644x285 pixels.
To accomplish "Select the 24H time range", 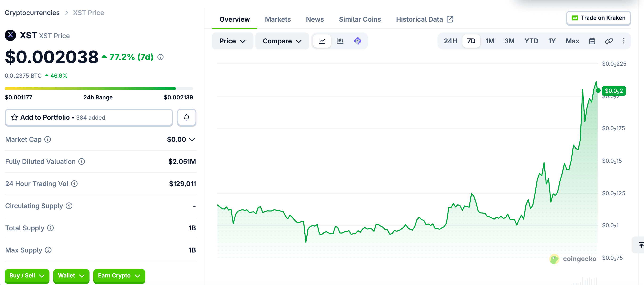I will [x=450, y=41].
